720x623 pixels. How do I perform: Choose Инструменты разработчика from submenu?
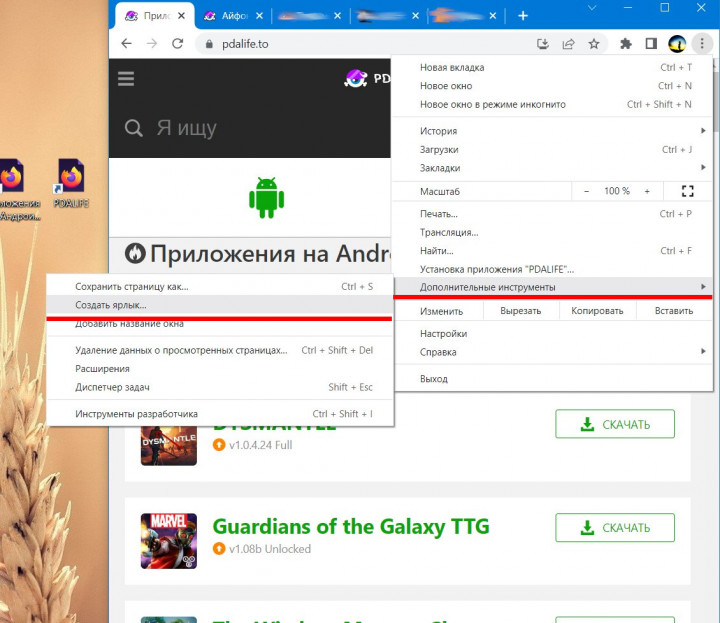(137, 414)
